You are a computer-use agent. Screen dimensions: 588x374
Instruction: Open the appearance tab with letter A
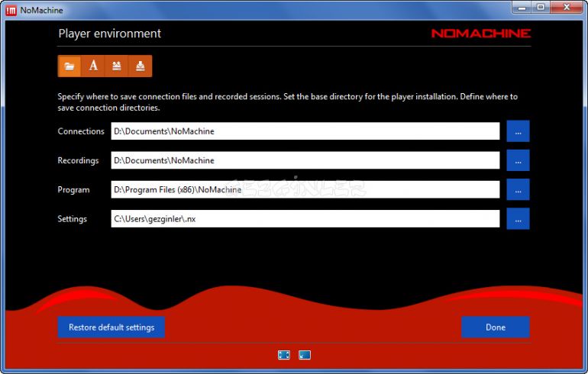coord(93,66)
